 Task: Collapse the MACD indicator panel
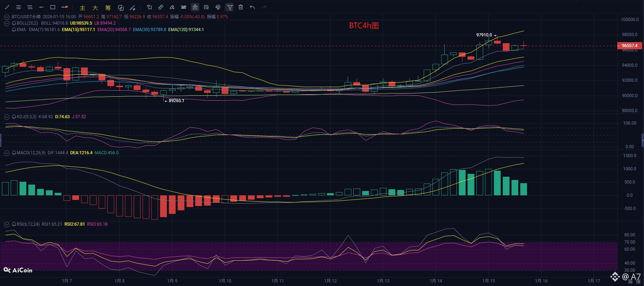[7, 153]
